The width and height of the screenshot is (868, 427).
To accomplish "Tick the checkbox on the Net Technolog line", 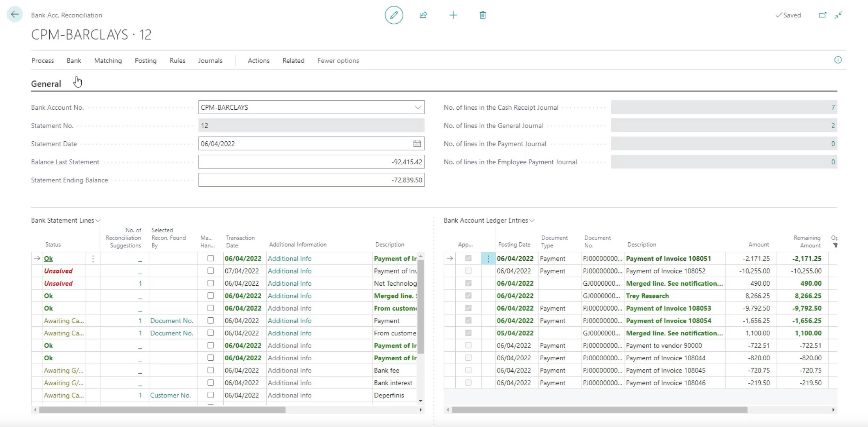I will pyautogui.click(x=211, y=283).
